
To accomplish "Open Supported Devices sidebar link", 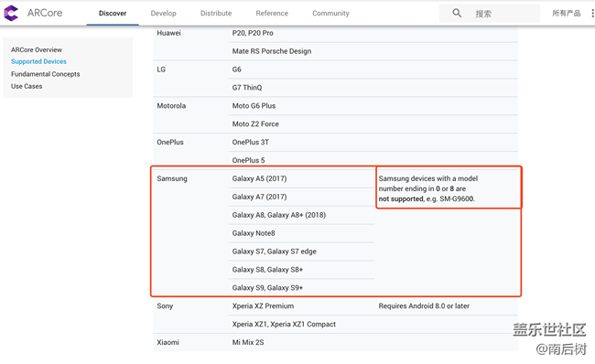I will click(x=38, y=61).
